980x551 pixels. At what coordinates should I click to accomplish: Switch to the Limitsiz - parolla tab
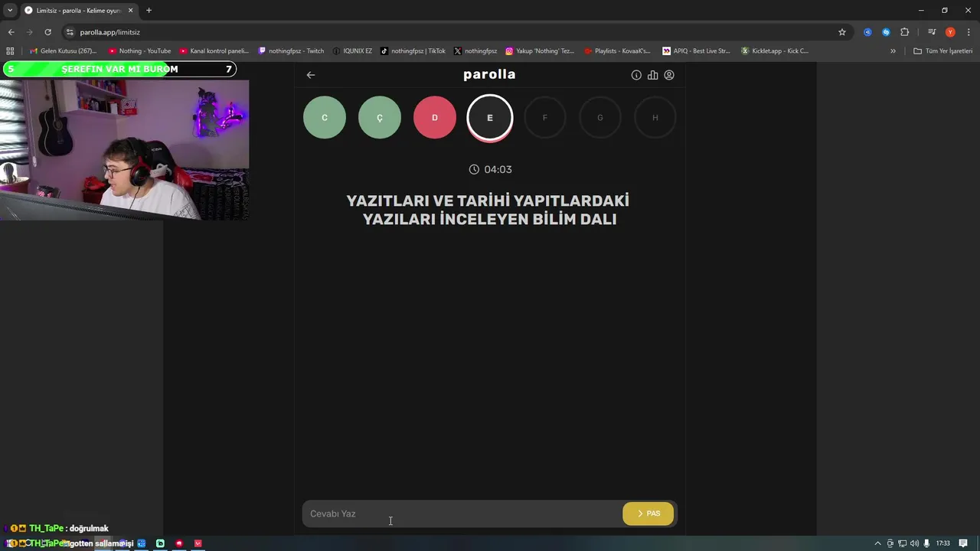79,11
